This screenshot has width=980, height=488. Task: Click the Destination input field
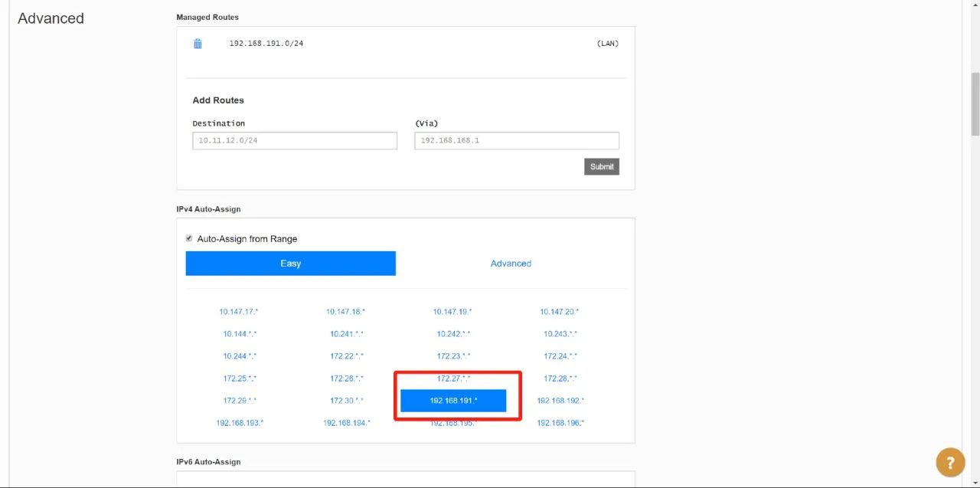click(295, 141)
